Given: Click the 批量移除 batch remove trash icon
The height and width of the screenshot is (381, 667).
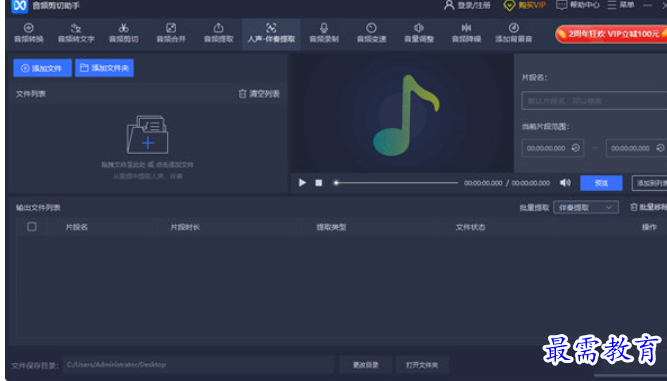Looking at the screenshot, I should (x=634, y=207).
